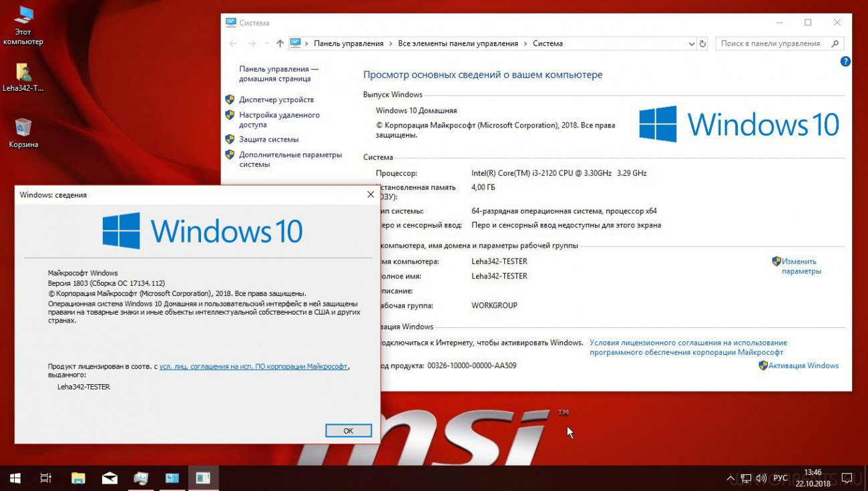Click OK in the Windows: сведения dialog

[349, 431]
